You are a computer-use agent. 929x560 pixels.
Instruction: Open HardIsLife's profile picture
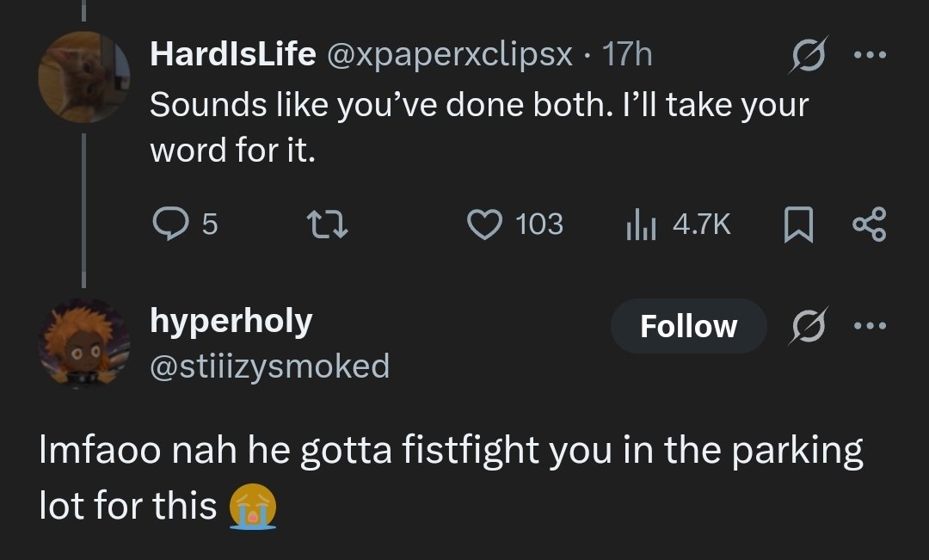[83, 77]
